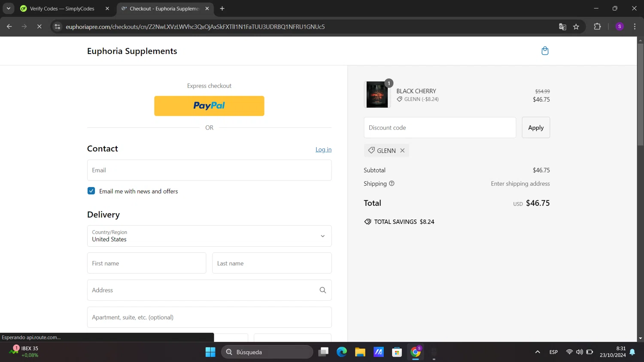644x362 pixels.
Task: Open Microsoft Store from the taskbar
Action: [397, 352]
